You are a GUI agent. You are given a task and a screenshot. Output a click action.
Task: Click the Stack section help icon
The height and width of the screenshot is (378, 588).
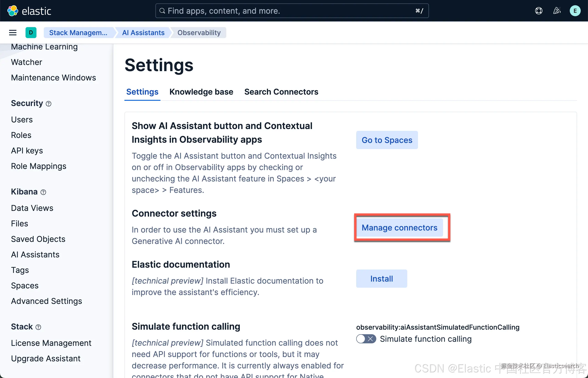(x=38, y=327)
